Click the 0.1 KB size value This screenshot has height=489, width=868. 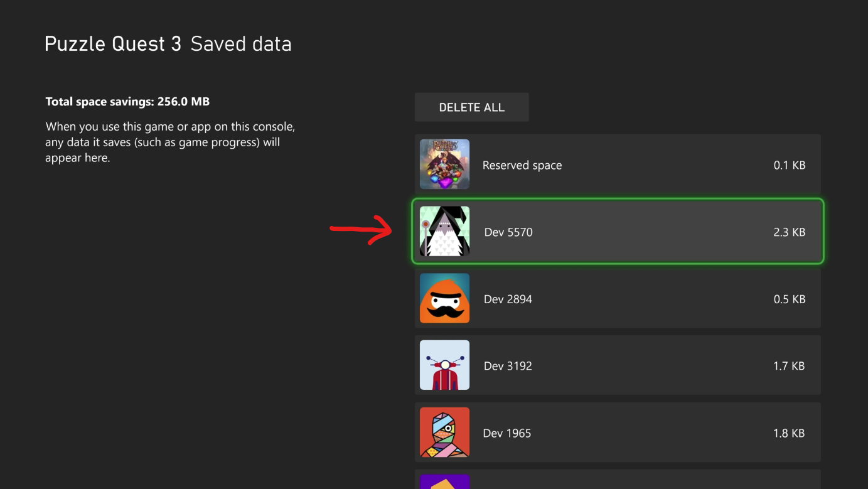coord(790,165)
